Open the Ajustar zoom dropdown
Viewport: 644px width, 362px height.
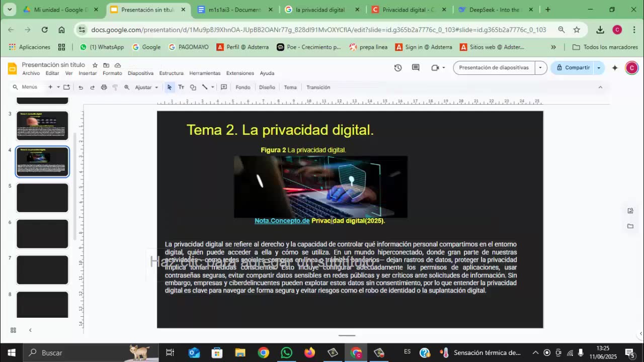coord(147,87)
